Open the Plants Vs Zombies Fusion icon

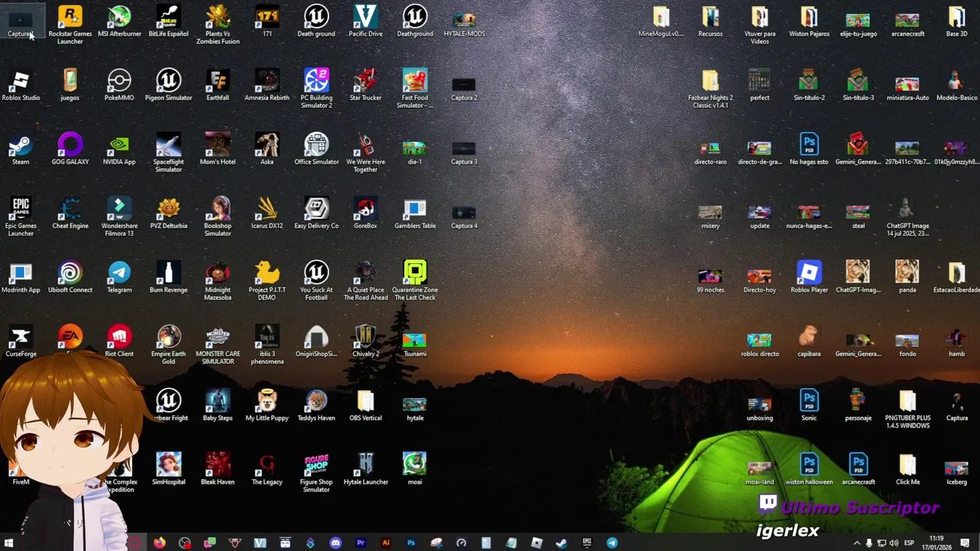click(218, 24)
